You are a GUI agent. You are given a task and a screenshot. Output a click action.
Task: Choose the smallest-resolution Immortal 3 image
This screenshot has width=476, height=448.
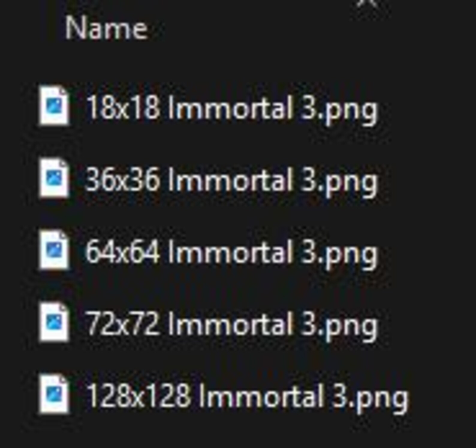click(x=231, y=108)
